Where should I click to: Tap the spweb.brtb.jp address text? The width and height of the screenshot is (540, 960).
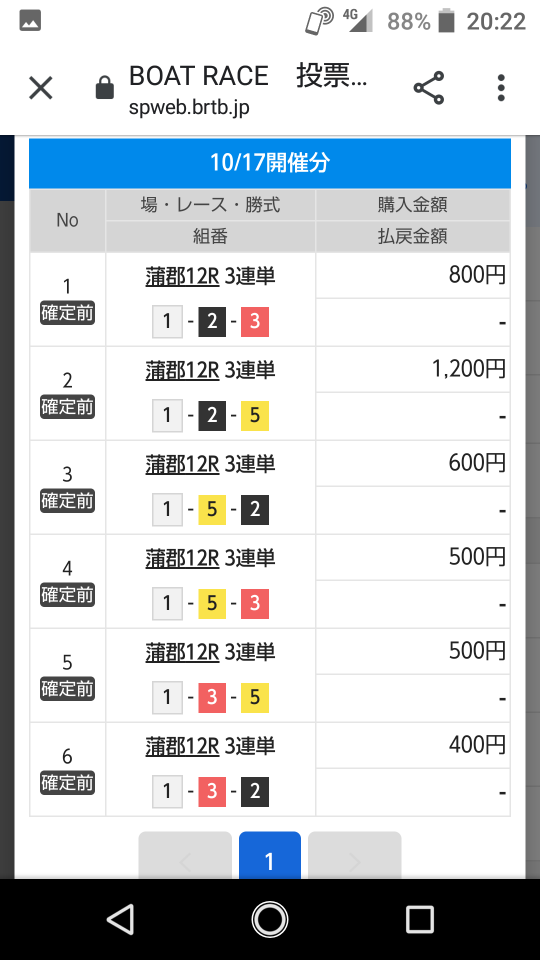189,108
